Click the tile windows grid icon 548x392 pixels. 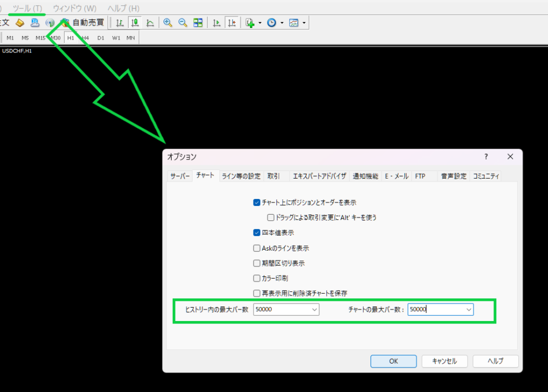coord(198,23)
